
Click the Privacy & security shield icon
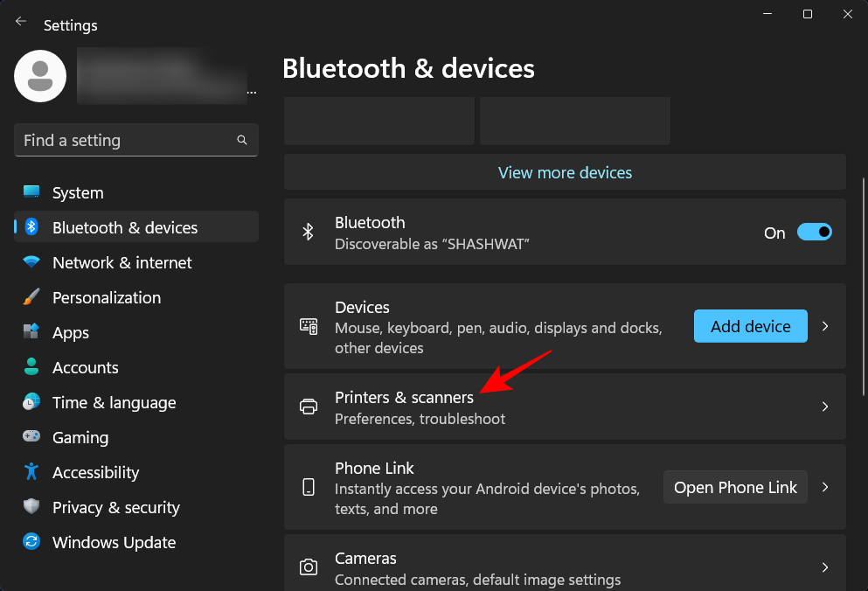point(31,507)
